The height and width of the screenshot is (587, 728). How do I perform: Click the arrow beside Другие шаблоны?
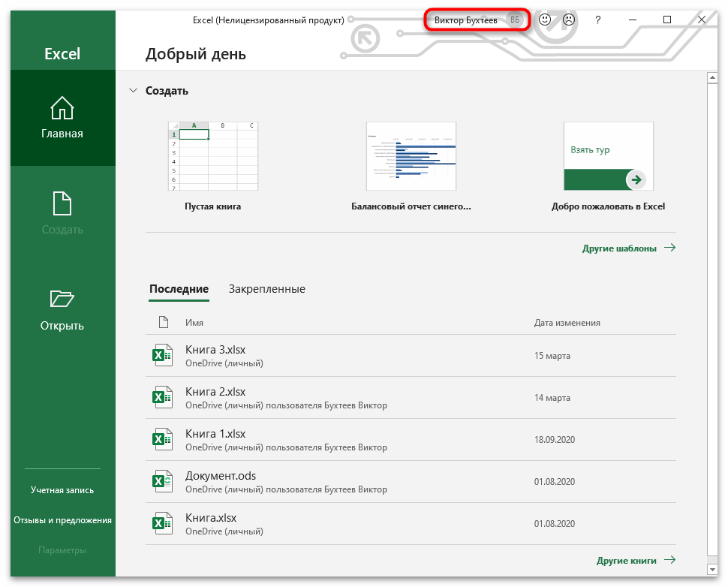pyautogui.click(x=669, y=248)
